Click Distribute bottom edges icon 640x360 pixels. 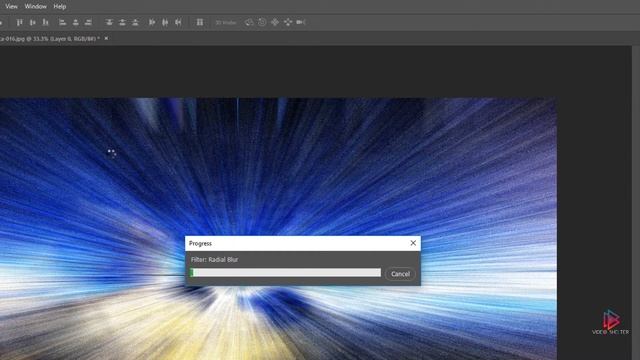click(135, 22)
